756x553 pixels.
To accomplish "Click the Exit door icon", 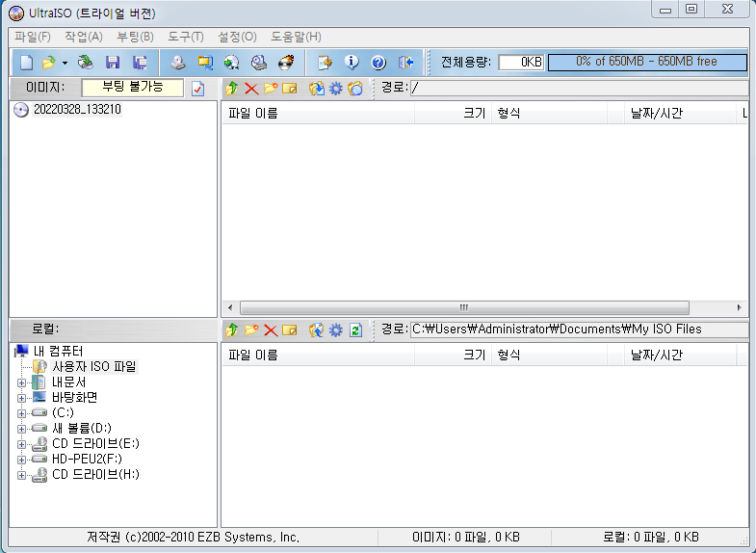I will click(x=405, y=63).
